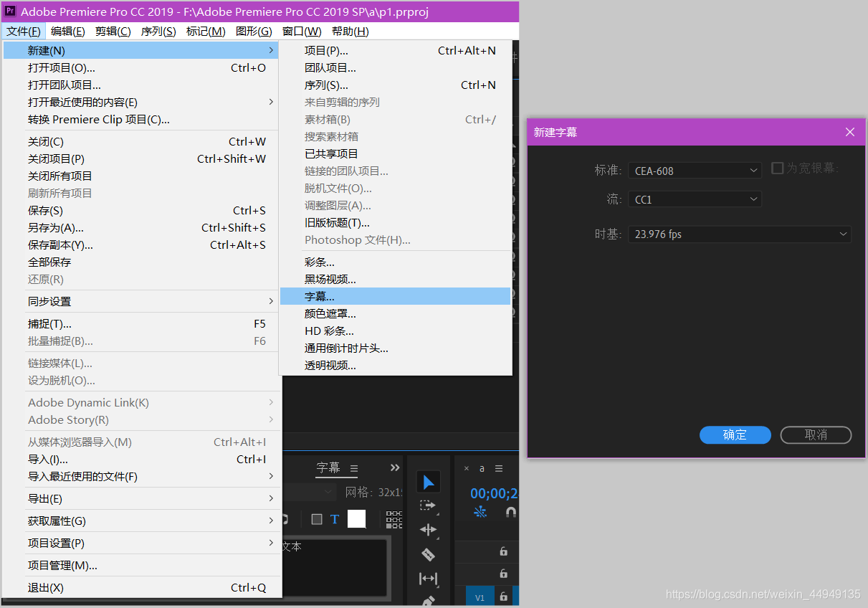Choose 序列(S)... in the submenu

point(396,85)
